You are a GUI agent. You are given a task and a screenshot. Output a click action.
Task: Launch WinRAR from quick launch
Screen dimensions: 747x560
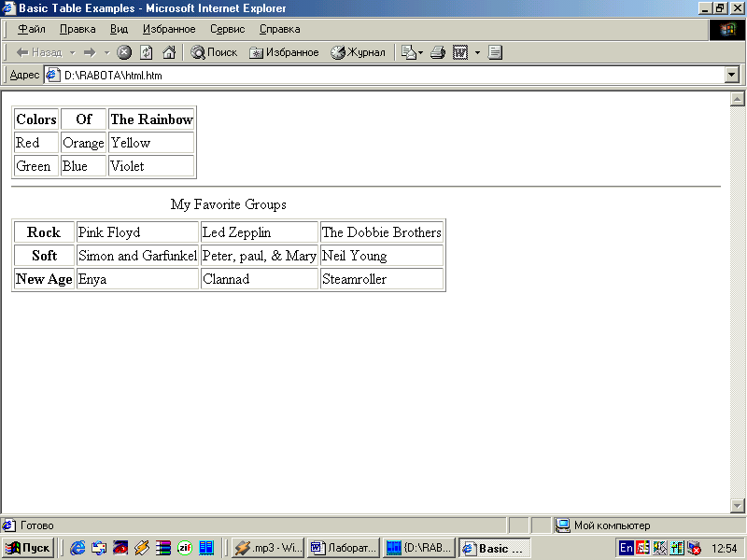[x=162, y=548]
